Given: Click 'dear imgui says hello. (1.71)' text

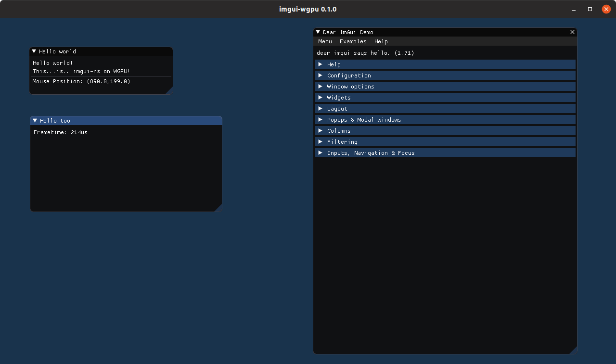Looking at the screenshot, I should pyautogui.click(x=365, y=53).
